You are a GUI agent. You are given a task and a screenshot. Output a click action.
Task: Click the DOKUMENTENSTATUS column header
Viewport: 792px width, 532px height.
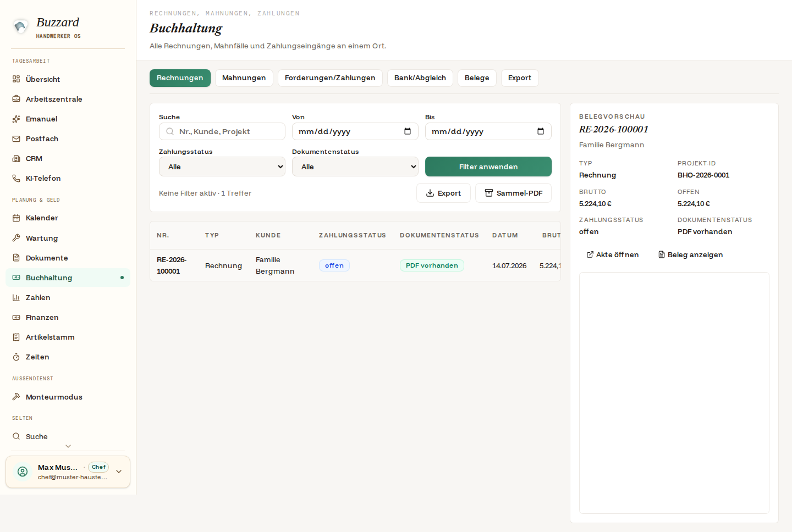tap(439, 235)
